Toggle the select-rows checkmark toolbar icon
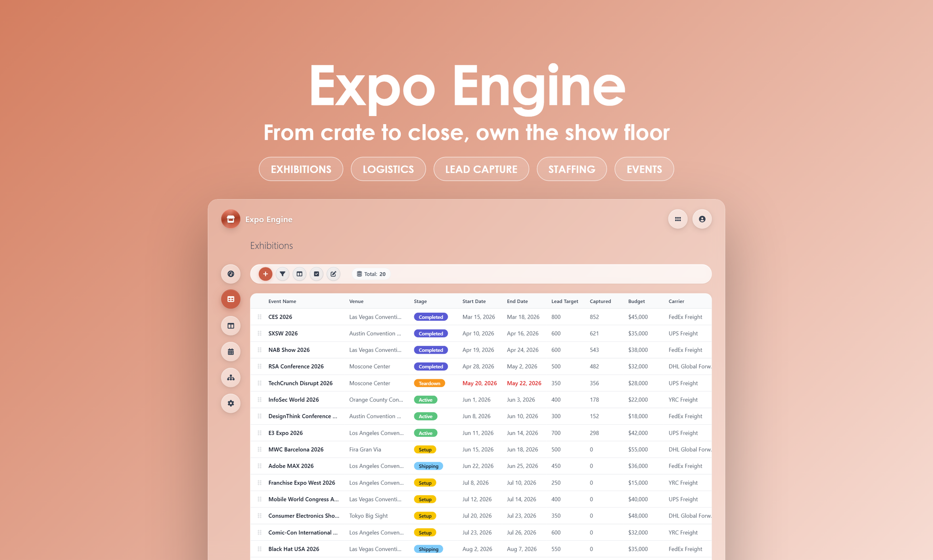The height and width of the screenshot is (560, 933). [x=316, y=274]
